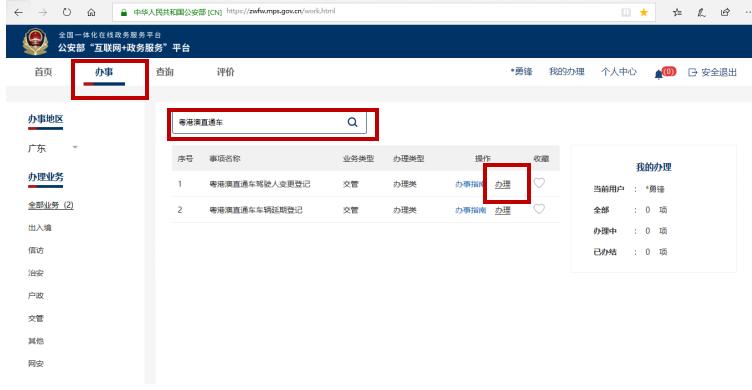Open 个人中心 link
The height and width of the screenshot is (390, 752).
click(x=619, y=72)
